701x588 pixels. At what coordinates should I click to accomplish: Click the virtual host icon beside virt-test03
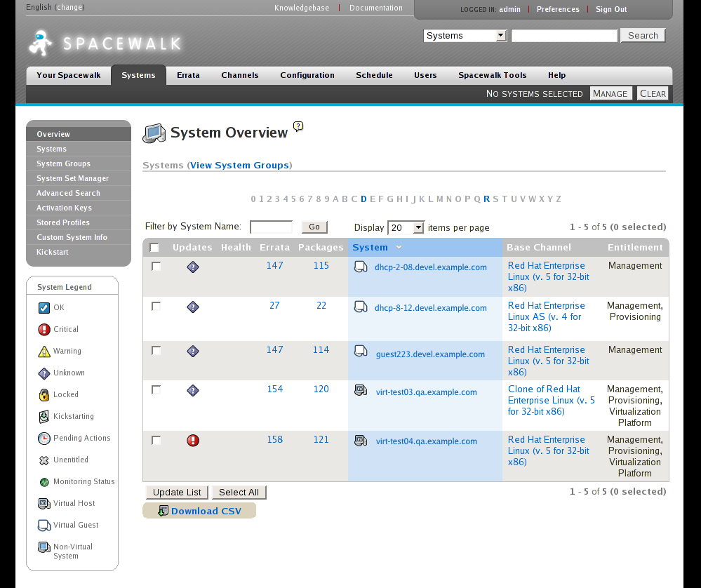click(361, 390)
